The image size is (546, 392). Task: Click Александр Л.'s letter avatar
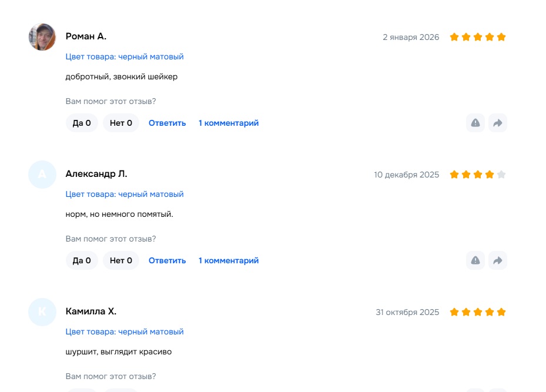42,175
